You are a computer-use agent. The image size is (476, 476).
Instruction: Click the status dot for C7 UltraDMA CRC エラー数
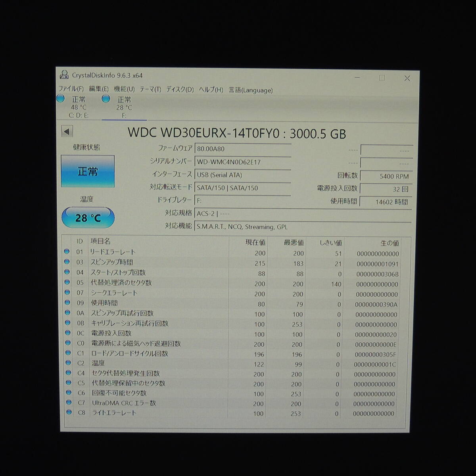pyautogui.click(x=69, y=402)
